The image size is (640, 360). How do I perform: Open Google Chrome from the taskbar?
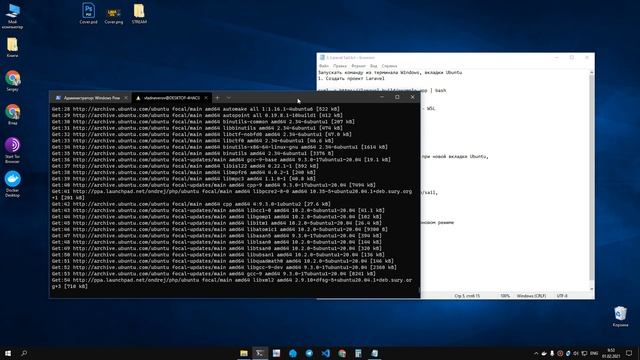pyautogui.click(x=342, y=353)
